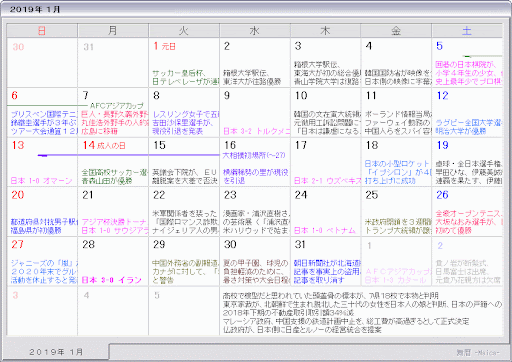This screenshot has height=362, width=512.
Task: Click the 日本 3-0 イラン entry on day 28
Action: [x=112, y=280]
